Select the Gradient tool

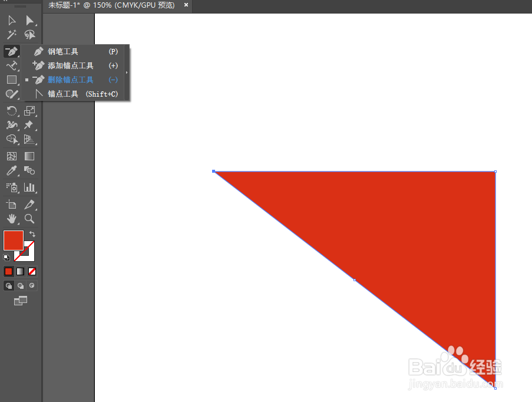point(29,156)
